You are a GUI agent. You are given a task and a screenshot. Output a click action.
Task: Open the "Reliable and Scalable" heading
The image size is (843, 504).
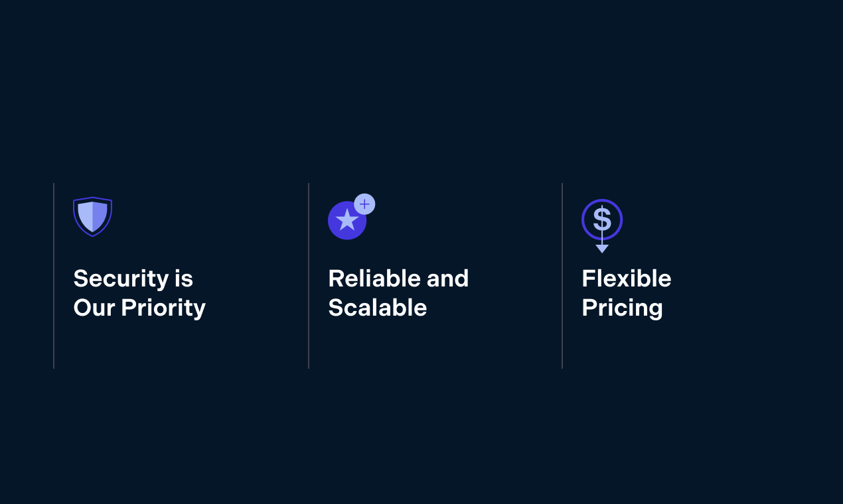398,293
